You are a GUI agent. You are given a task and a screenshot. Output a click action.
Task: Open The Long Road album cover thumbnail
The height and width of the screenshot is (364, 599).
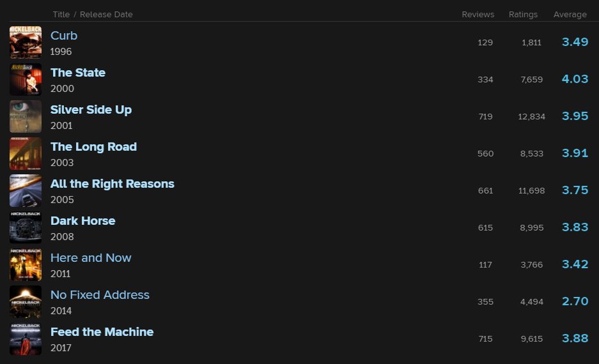click(x=26, y=153)
